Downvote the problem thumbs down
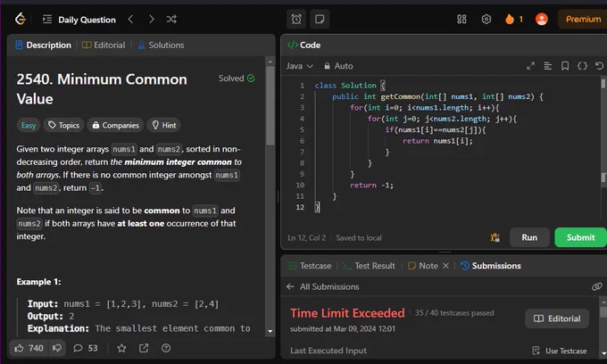The image size is (607, 364). click(57, 348)
